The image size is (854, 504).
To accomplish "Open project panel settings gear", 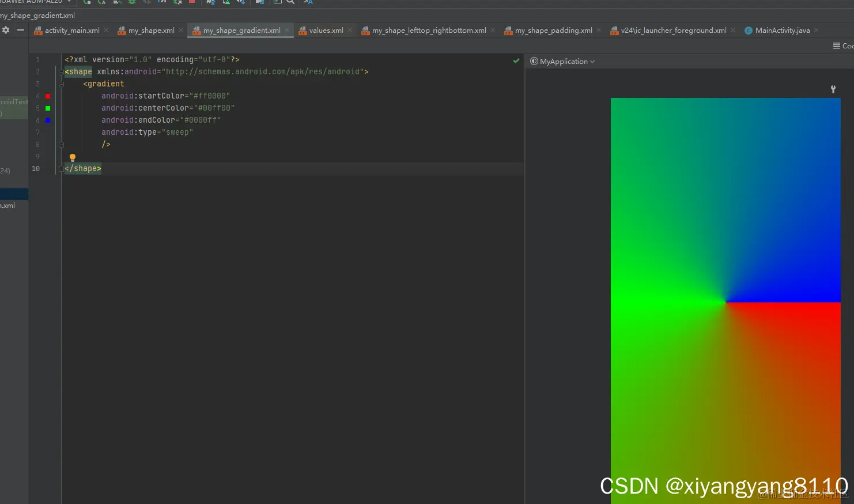I will click(6, 30).
